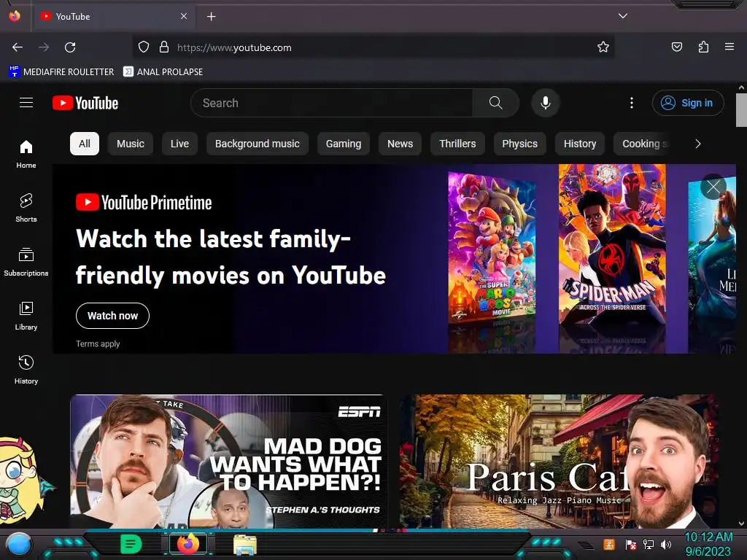Focus the YouTube search field
The height and width of the screenshot is (560, 747).
pyautogui.click(x=331, y=103)
